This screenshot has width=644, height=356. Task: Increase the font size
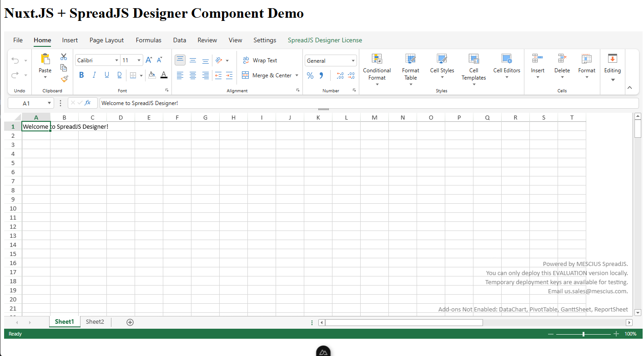[x=149, y=60]
